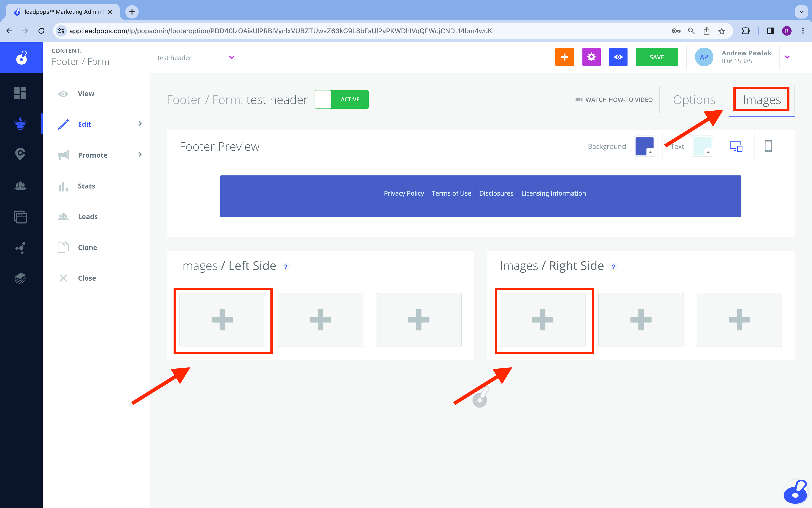Switch to the Images tab
This screenshot has width=812, height=508.
pos(762,100)
